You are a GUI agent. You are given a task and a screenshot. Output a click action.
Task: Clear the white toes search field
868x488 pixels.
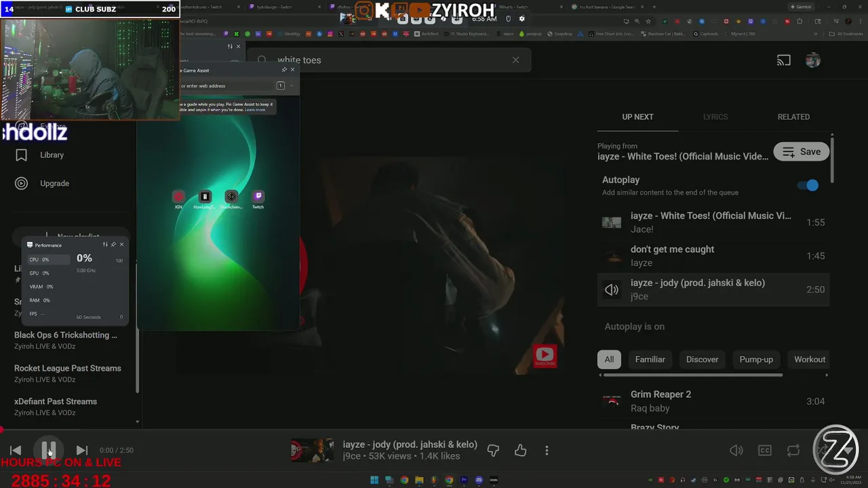[x=515, y=60]
